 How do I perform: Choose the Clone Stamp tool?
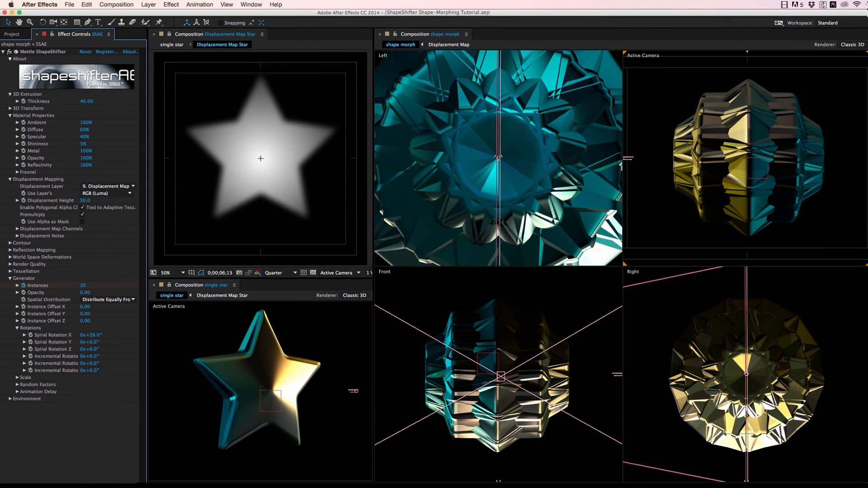tap(122, 22)
